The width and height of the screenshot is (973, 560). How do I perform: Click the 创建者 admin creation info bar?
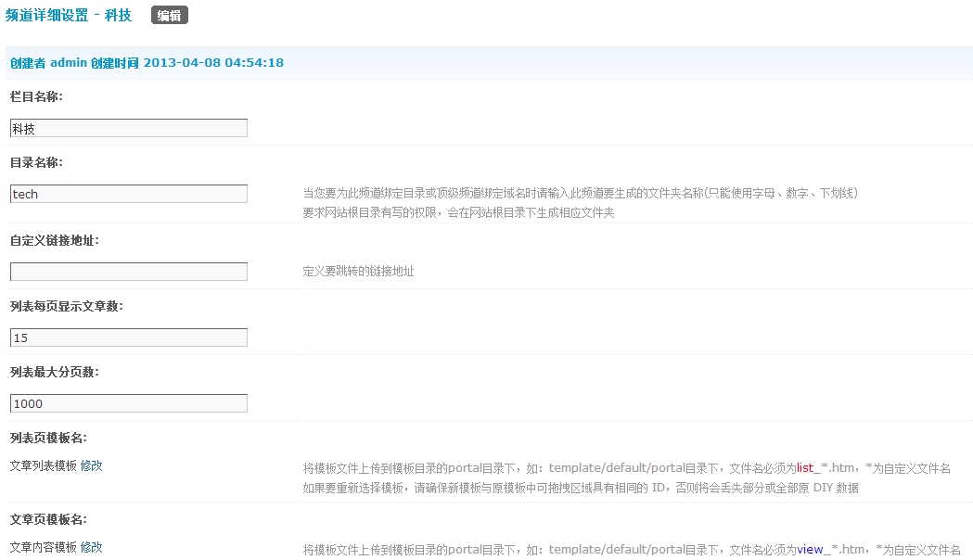[x=147, y=63]
